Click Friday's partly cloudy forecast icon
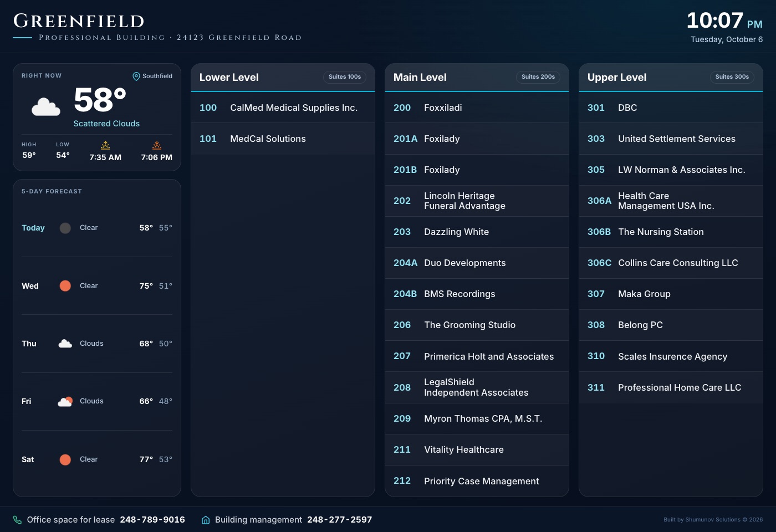 click(65, 401)
